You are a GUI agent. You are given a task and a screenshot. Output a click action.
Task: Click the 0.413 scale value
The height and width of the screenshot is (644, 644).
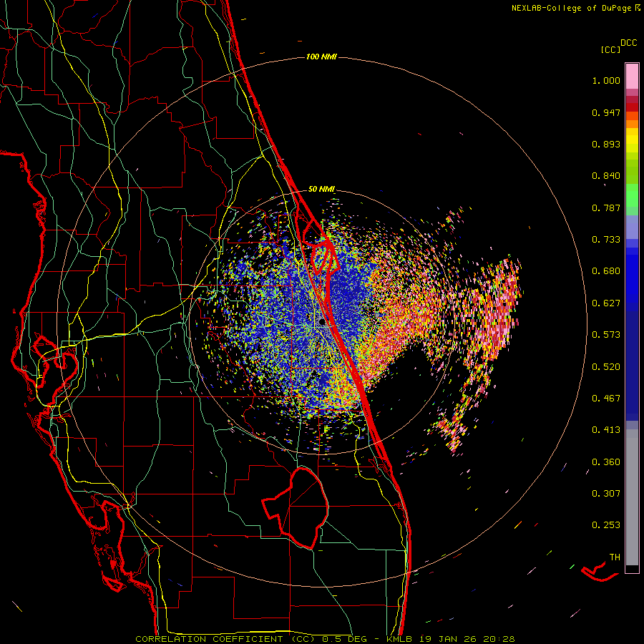pos(606,430)
